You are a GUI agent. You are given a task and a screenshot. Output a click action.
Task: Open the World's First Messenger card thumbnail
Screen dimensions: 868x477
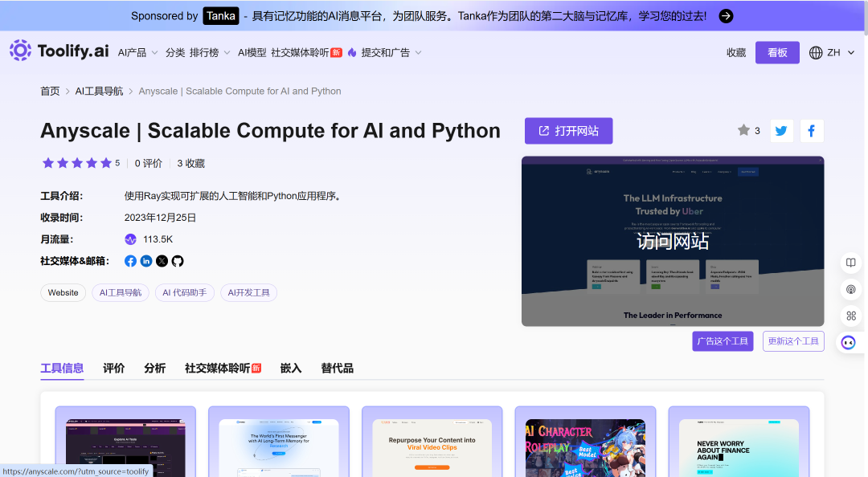click(278, 447)
